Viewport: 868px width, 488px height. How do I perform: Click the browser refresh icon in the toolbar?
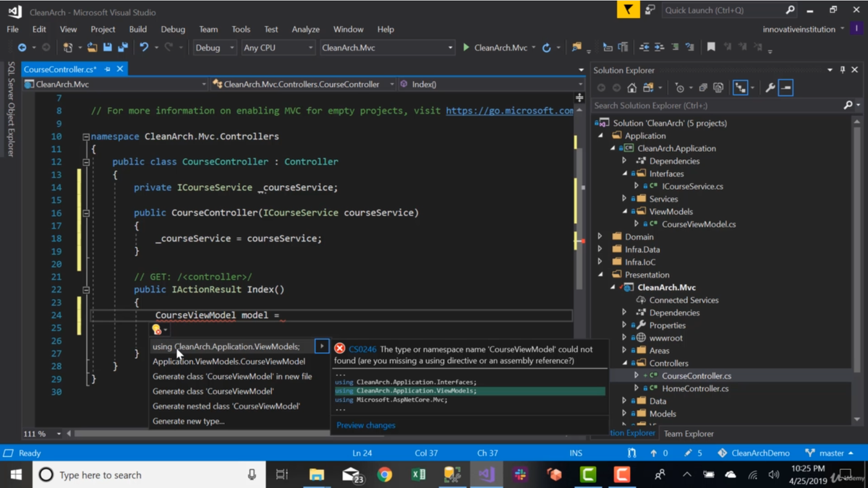click(547, 48)
